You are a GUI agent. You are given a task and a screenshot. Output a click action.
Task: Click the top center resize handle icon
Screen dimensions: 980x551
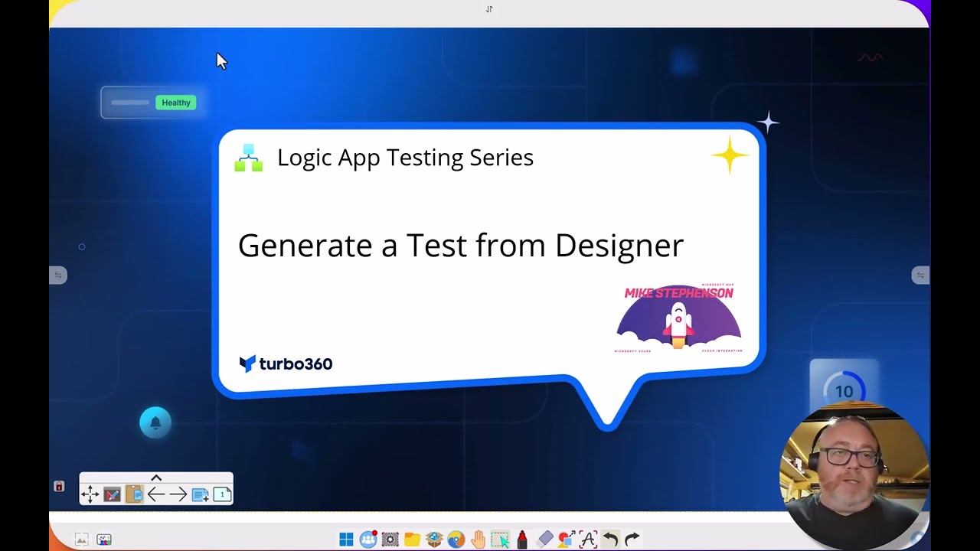pos(489,9)
